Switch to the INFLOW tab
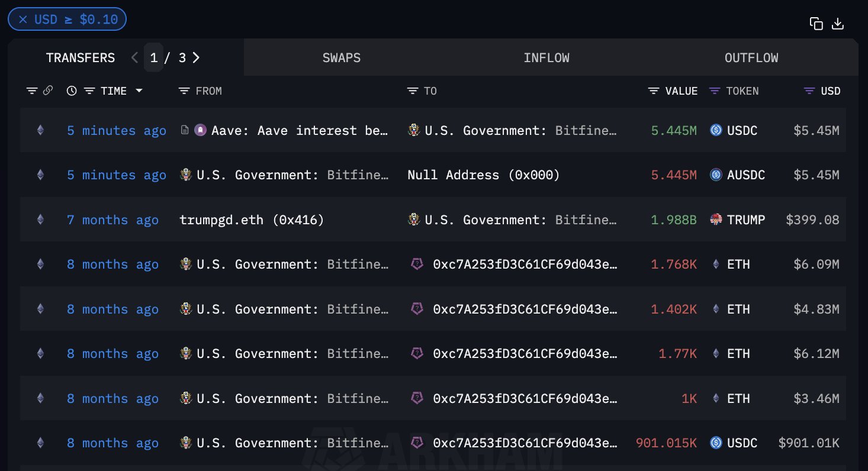The height and width of the screenshot is (471, 868). pyautogui.click(x=546, y=58)
